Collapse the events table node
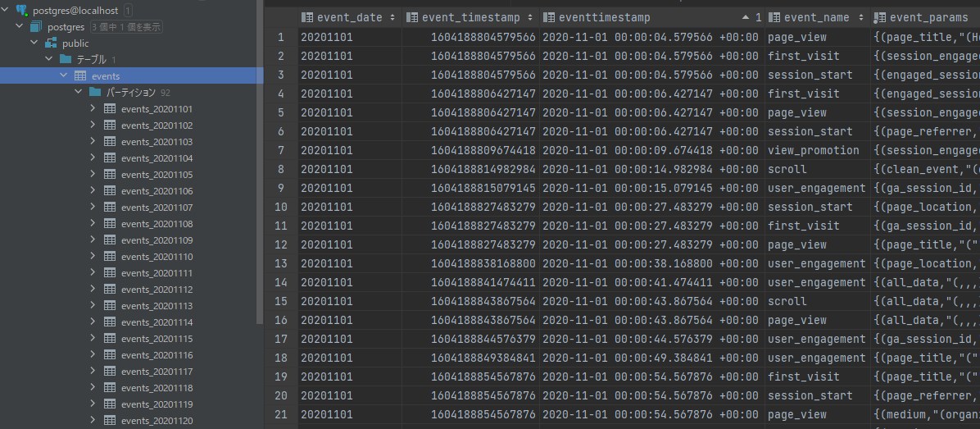Viewport: 980px width, 429px height. pyautogui.click(x=63, y=75)
